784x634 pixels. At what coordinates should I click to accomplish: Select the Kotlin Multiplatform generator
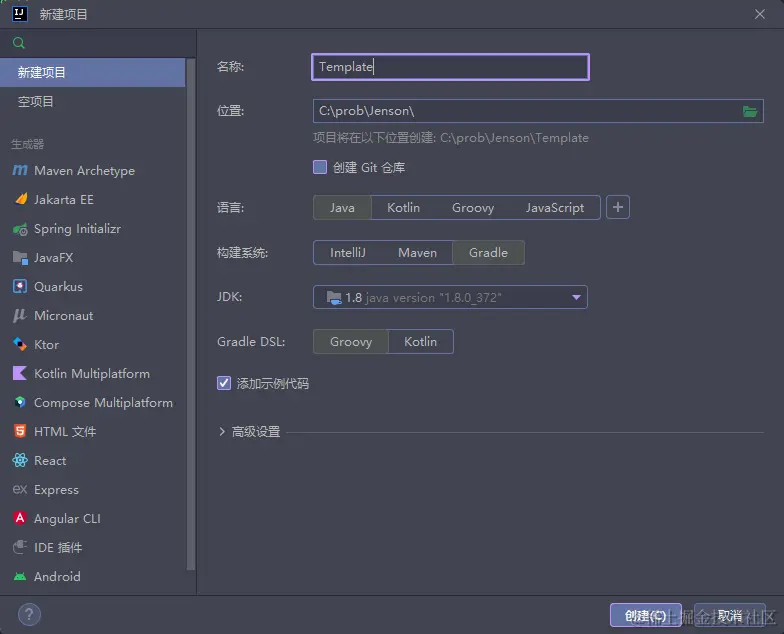click(x=92, y=374)
